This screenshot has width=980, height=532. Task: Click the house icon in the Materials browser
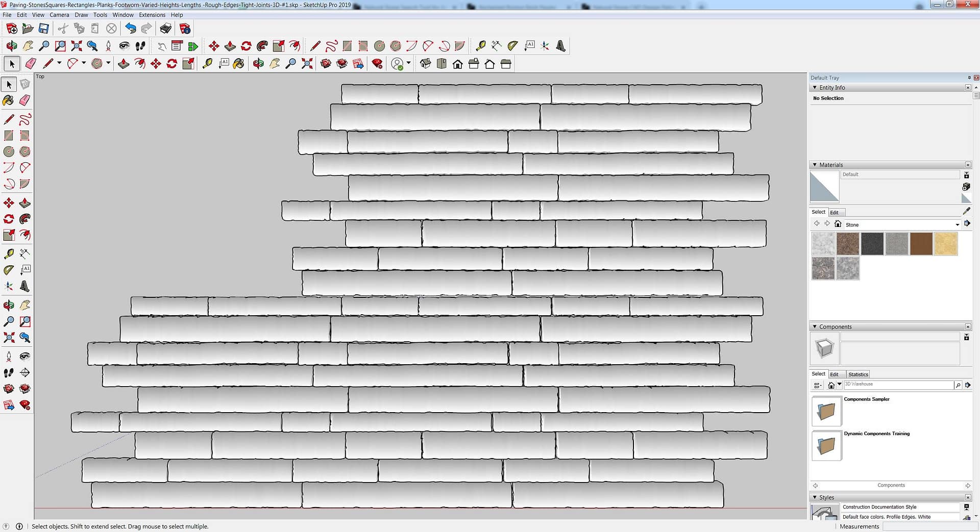(x=838, y=224)
